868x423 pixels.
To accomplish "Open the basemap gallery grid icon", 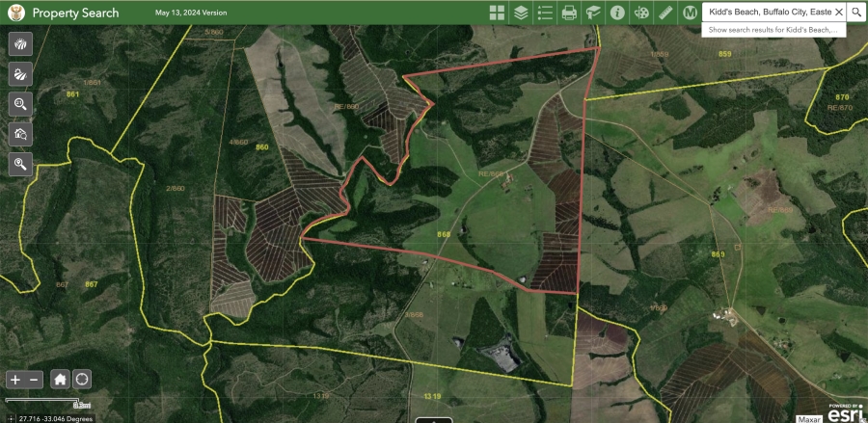I will [x=497, y=13].
